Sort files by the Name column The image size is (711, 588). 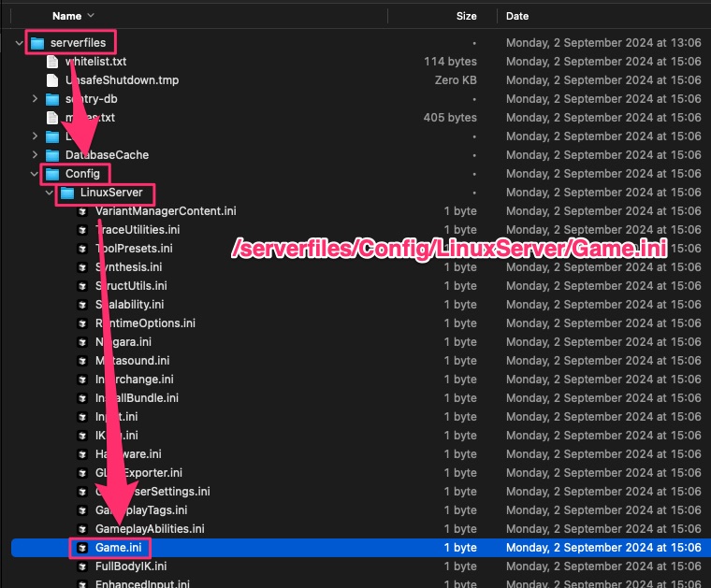pyautogui.click(x=66, y=16)
